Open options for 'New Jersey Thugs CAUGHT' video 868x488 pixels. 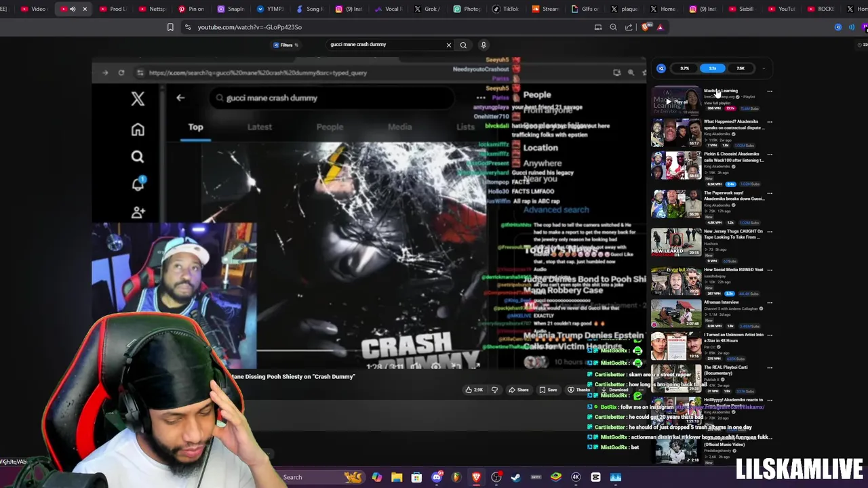point(769,232)
